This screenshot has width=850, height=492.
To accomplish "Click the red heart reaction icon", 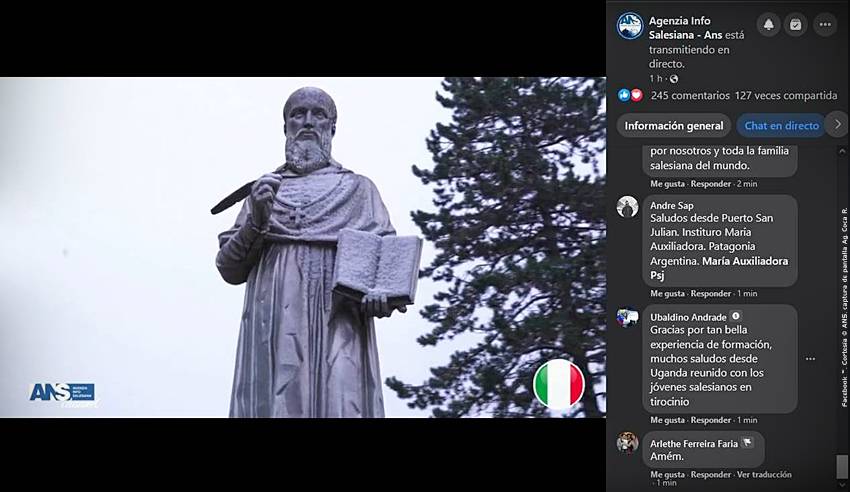I will point(636,95).
